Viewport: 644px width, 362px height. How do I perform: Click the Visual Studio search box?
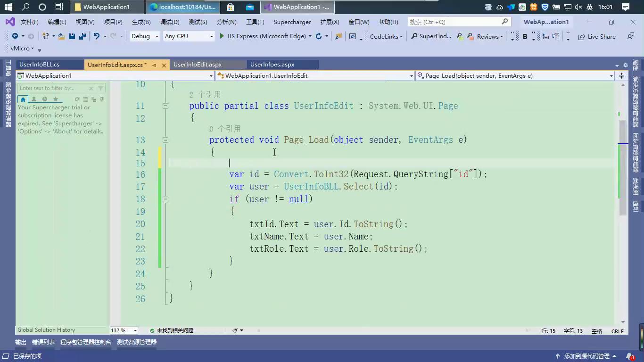point(459,22)
